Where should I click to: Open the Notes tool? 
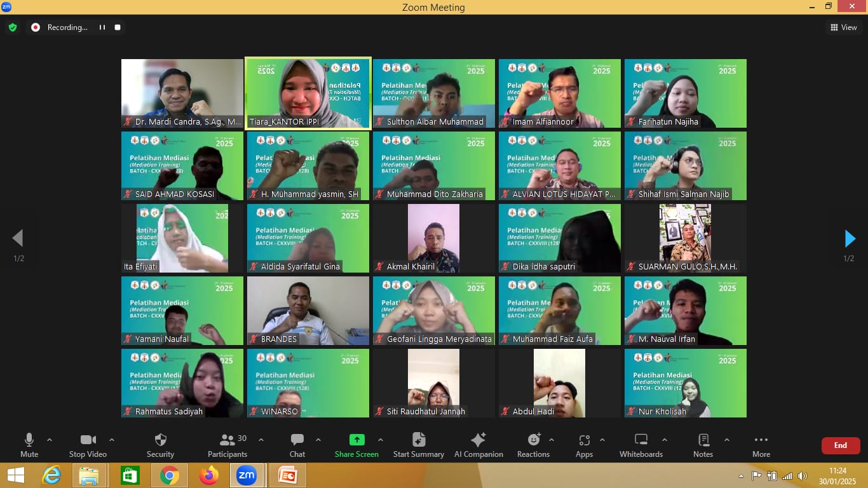[x=703, y=445]
